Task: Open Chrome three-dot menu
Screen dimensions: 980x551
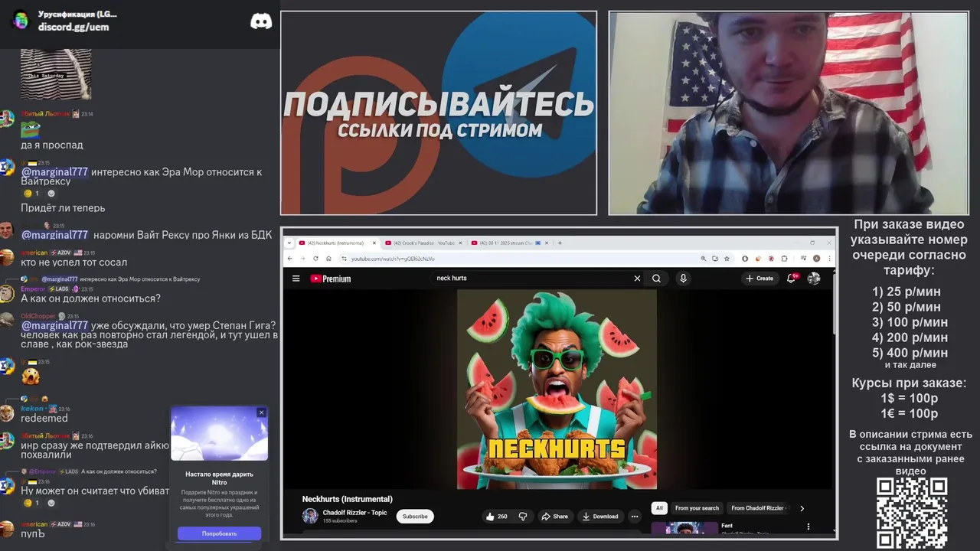Action: click(x=828, y=259)
